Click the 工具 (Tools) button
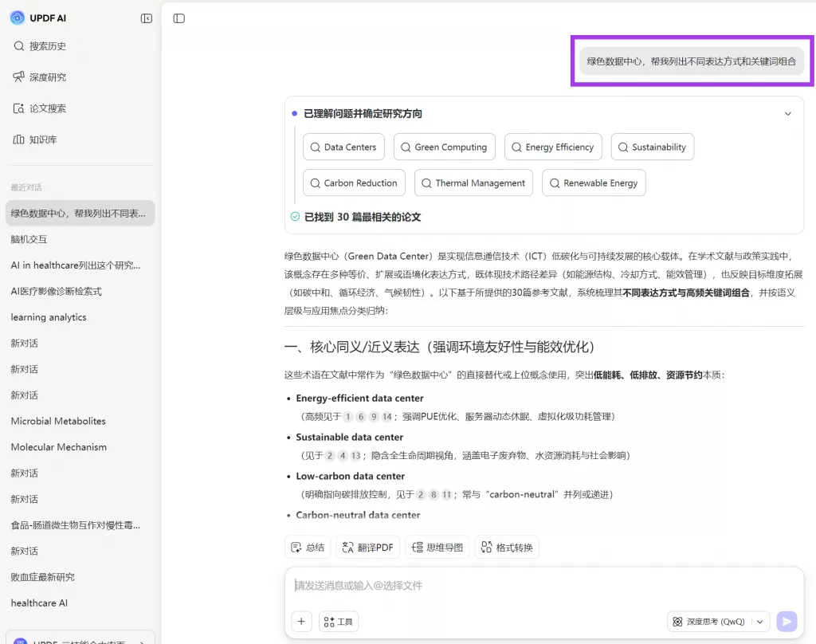 pyautogui.click(x=338, y=621)
